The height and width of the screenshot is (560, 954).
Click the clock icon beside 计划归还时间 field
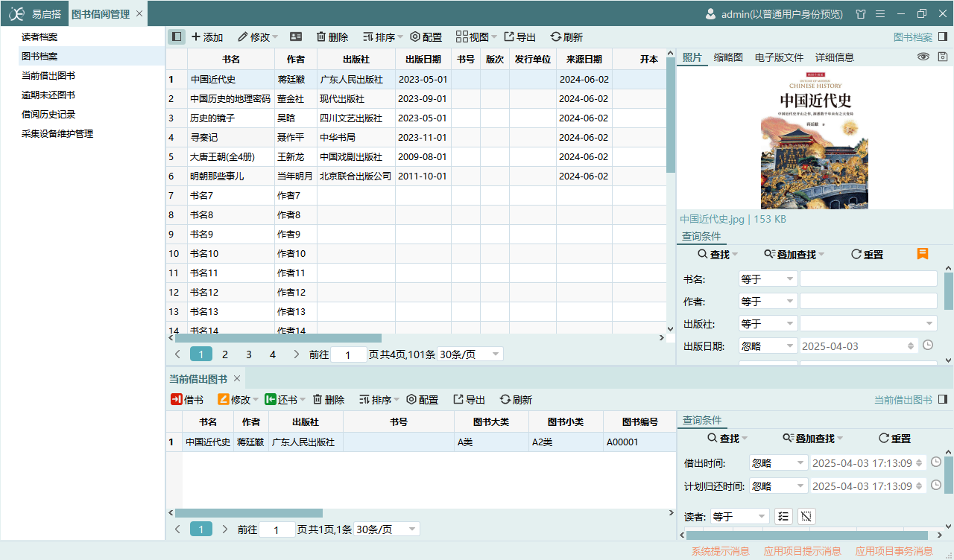coord(936,486)
